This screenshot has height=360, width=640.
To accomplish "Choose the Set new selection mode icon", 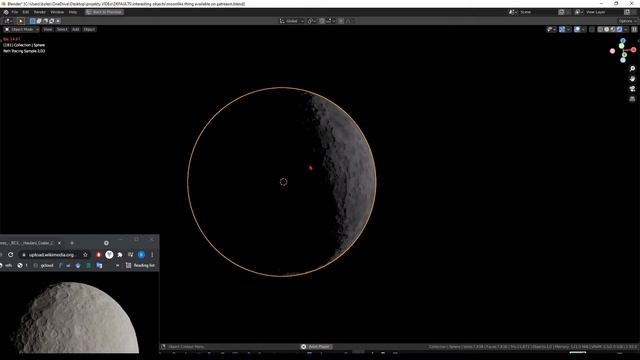I will [33, 21].
